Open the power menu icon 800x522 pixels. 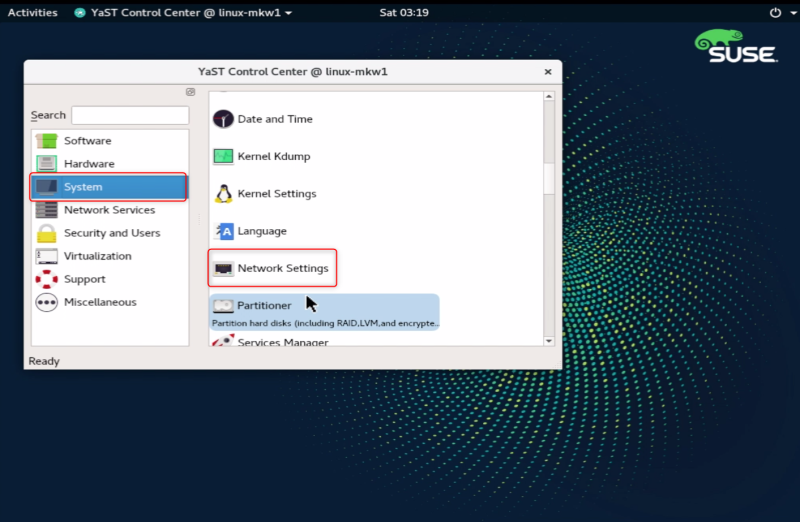tap(775, 12)
